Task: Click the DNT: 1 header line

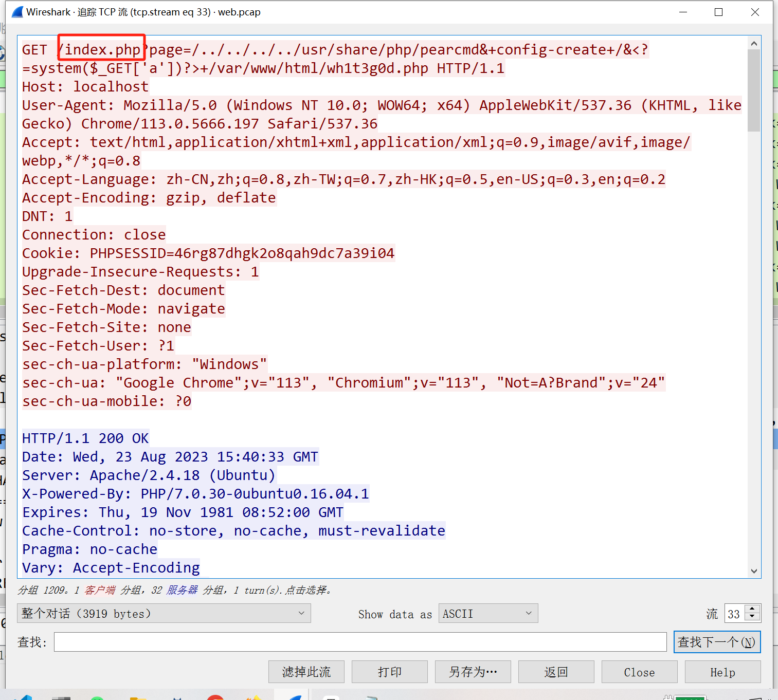Action: (x=47, y=216)
